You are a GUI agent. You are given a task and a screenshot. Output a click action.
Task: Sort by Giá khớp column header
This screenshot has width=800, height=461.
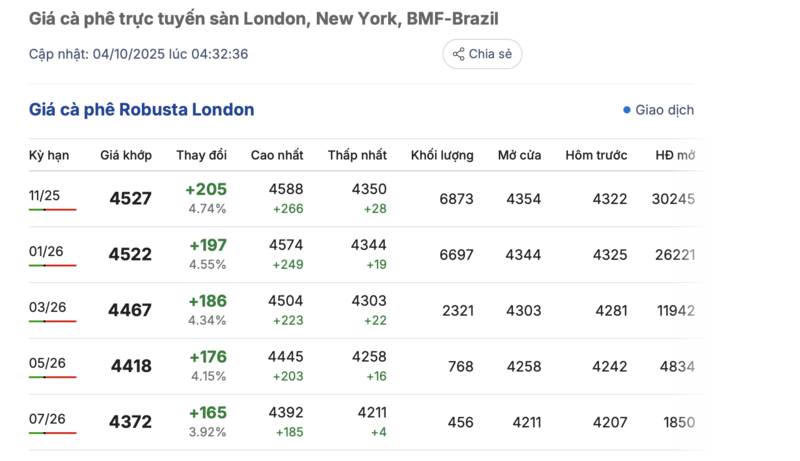126,155
